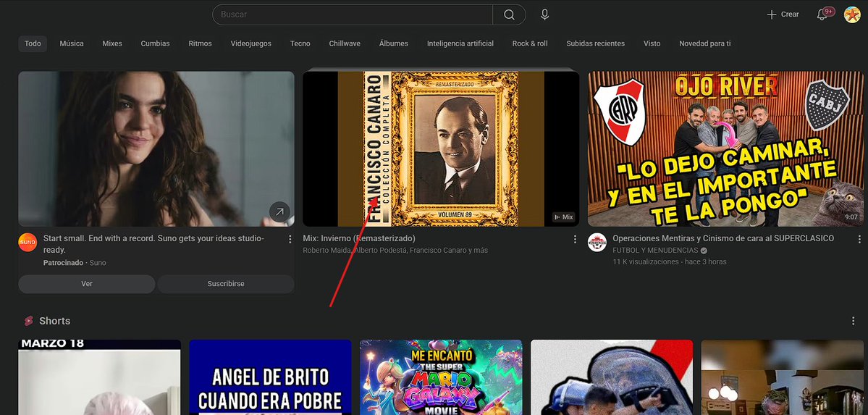
Task: Select the Inteligencia artificial chip
Action: [x=460, y=43]
